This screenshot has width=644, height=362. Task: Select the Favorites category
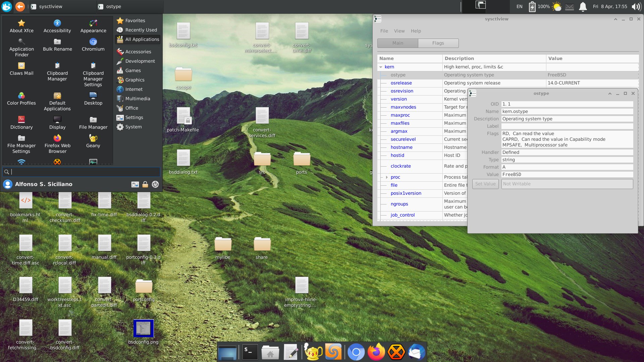tap(138, 20)
